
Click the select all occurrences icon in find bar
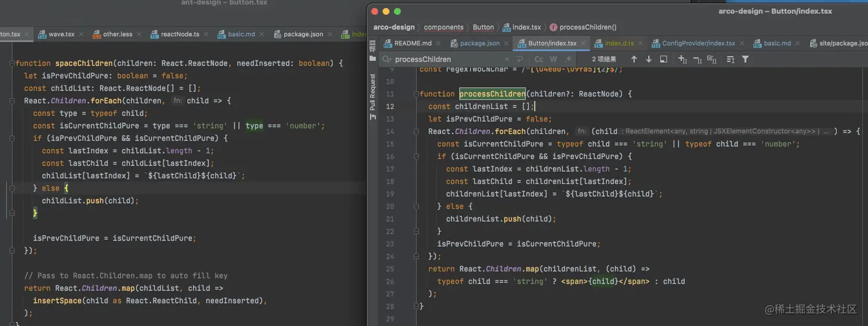[x=664, y=59]
